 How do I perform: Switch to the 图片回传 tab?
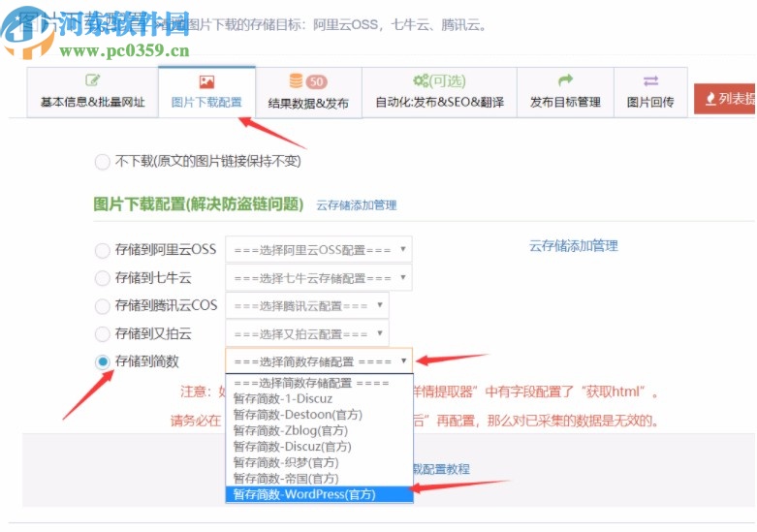tap(650, 92)
